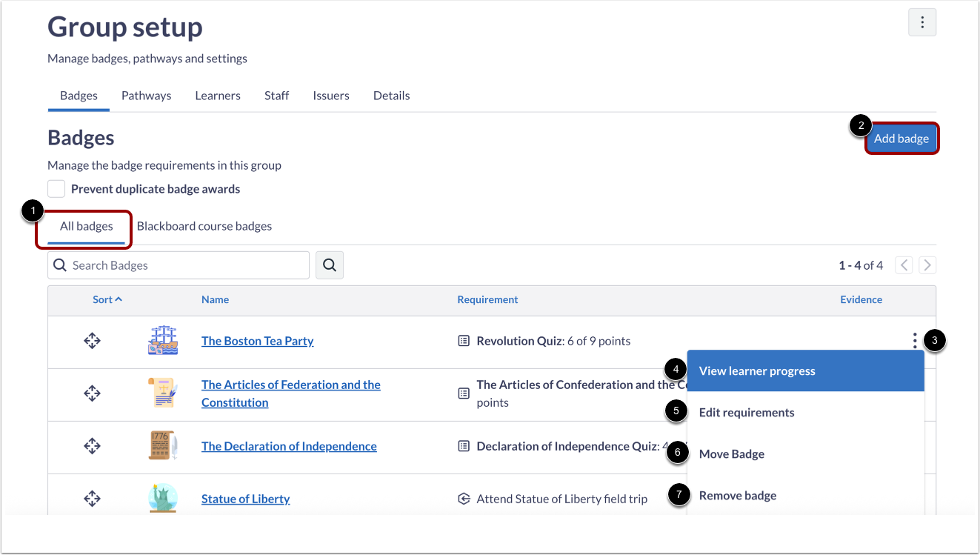The width and height of the screenshot is (980, 555).
Task: Switch to the Badges tab
Action: point(79,96)
